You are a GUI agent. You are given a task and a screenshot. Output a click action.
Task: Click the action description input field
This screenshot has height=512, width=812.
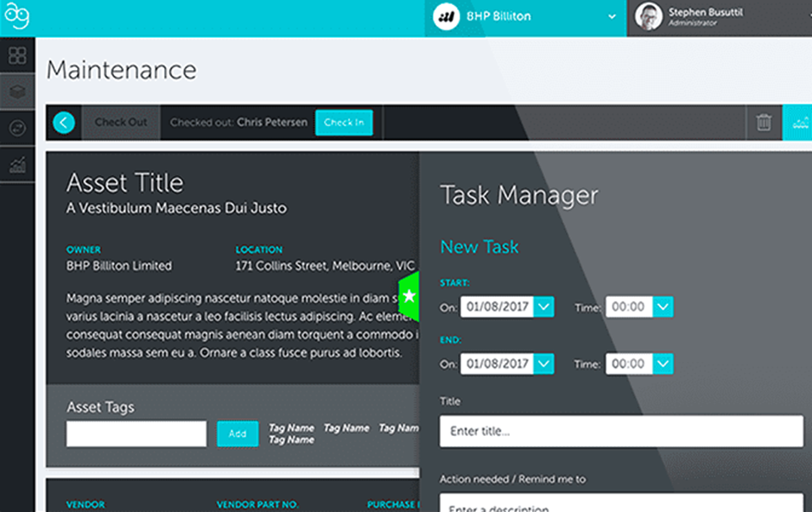[621, 503]
